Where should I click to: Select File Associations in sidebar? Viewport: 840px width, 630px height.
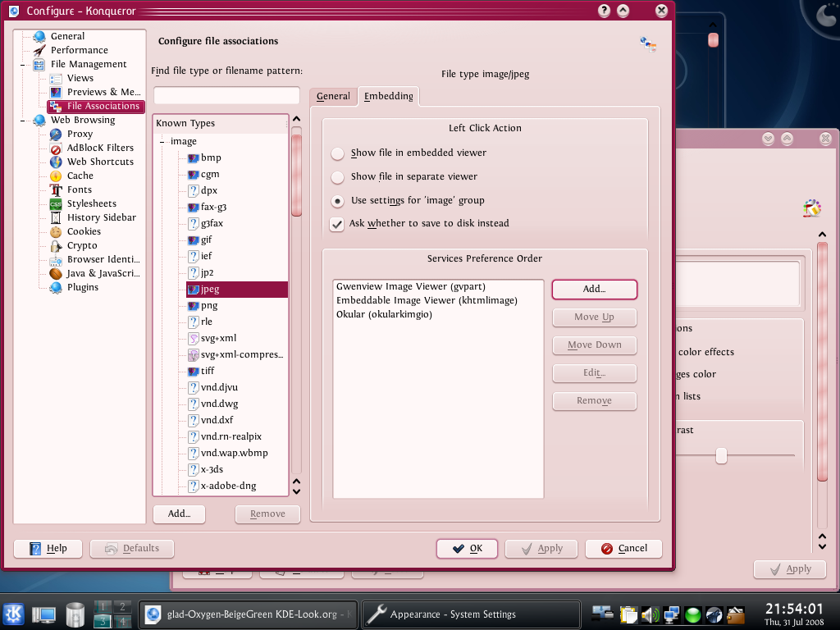pos(96,106)
